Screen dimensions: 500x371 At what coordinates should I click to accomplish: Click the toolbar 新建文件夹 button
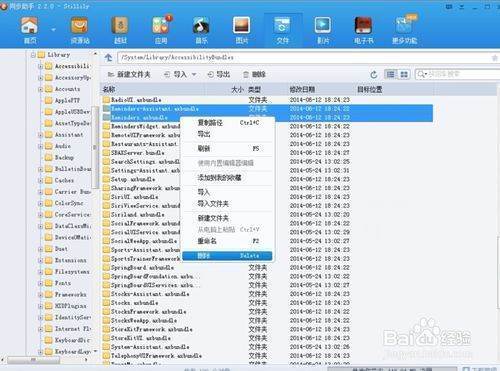click(129, 74)
